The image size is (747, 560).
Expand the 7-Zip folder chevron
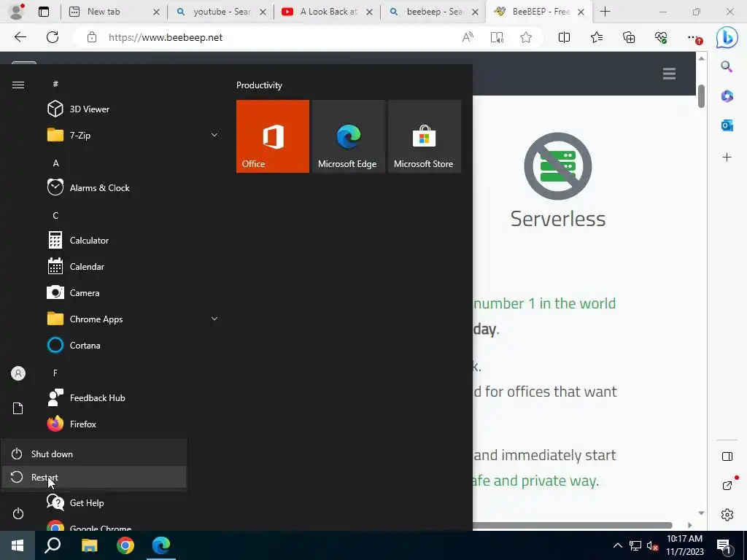[214, 135]
